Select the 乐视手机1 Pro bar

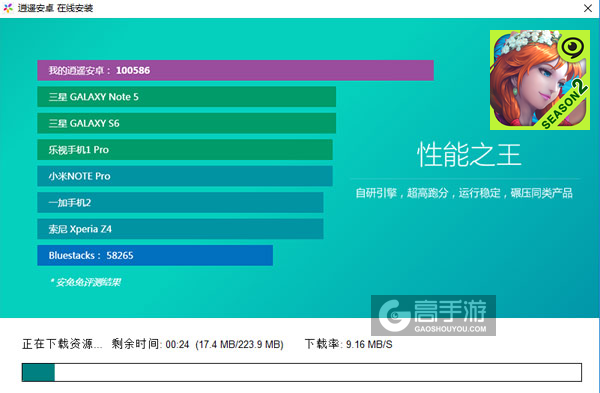point(185,150)
